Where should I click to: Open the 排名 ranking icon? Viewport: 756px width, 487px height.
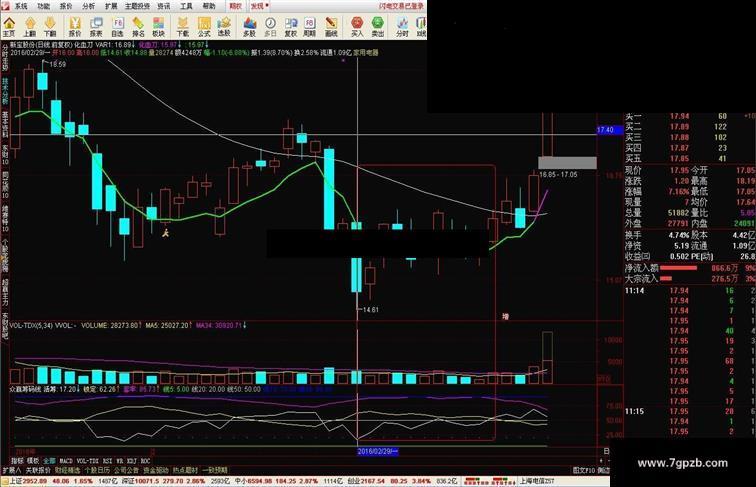138,26
